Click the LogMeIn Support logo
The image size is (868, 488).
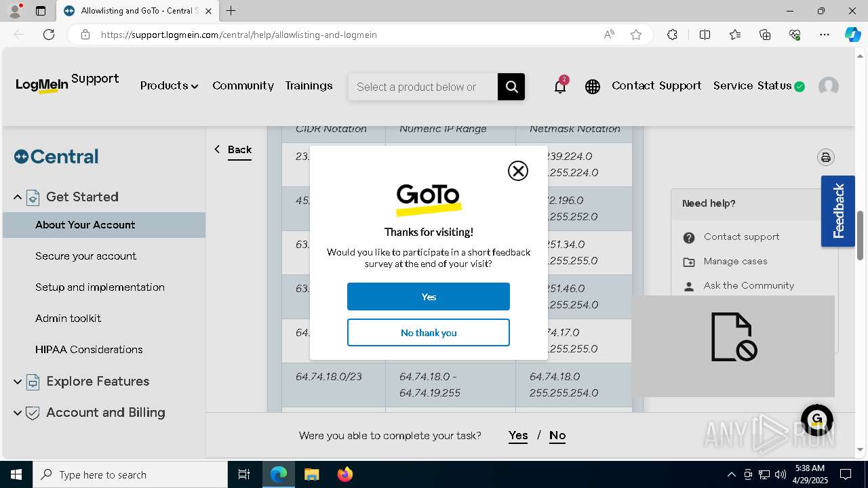67,84
